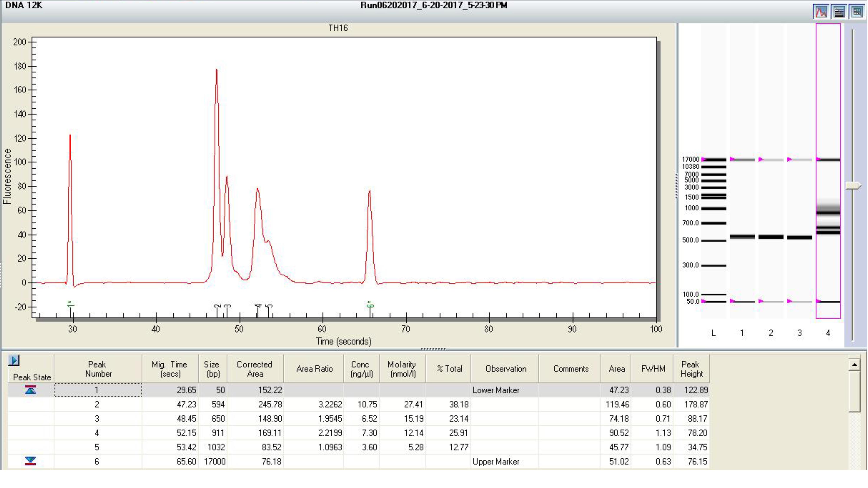Click concentration value 10.75 cell
The image size is (868, 488).
pyautogui.click(x=362, y=404)
